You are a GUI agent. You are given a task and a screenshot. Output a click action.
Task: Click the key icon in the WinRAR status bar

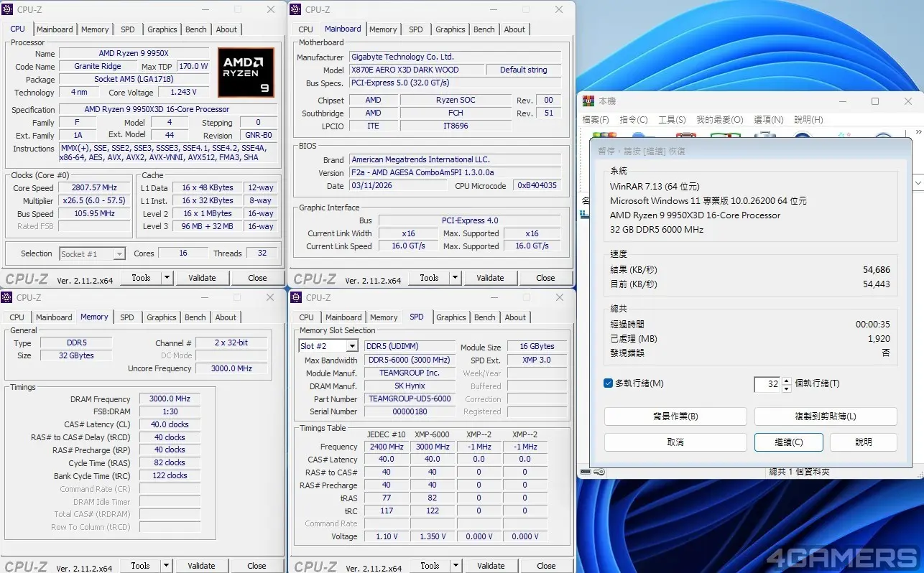coord(599,472)
